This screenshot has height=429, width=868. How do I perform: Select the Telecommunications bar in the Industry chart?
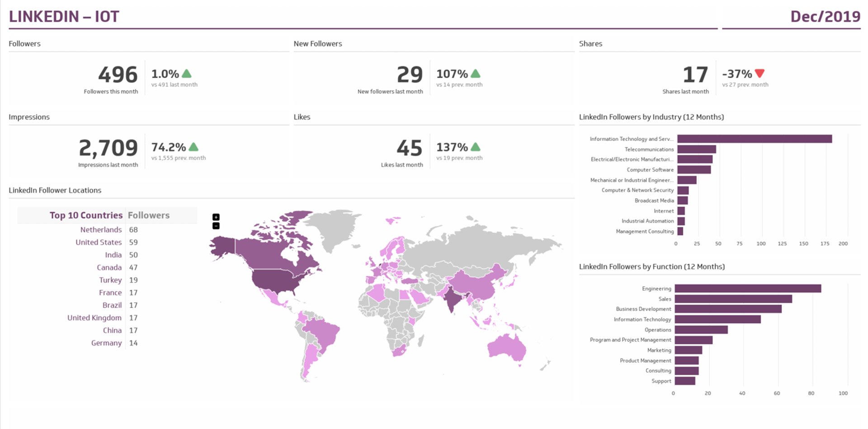point(696,149)
